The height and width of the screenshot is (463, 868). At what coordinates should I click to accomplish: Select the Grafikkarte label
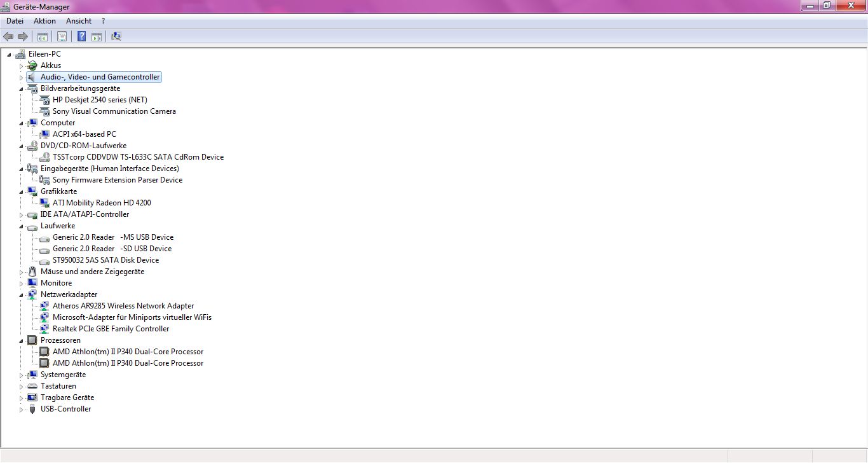(59, 191)
